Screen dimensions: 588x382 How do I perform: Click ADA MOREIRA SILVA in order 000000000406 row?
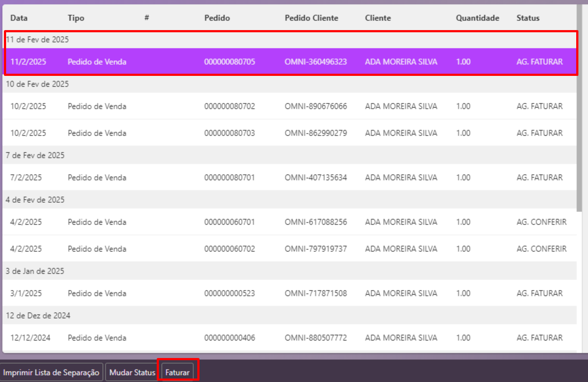401,338
